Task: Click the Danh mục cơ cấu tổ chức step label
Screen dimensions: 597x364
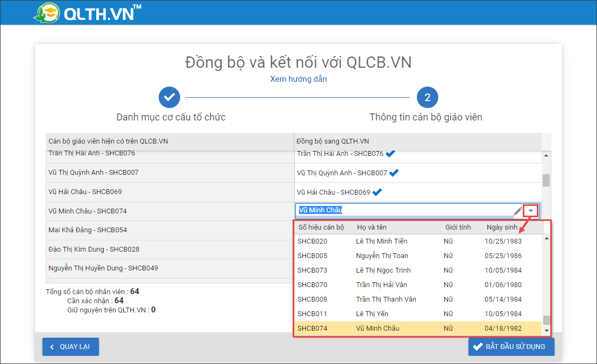Action: [x=171, y=117]
